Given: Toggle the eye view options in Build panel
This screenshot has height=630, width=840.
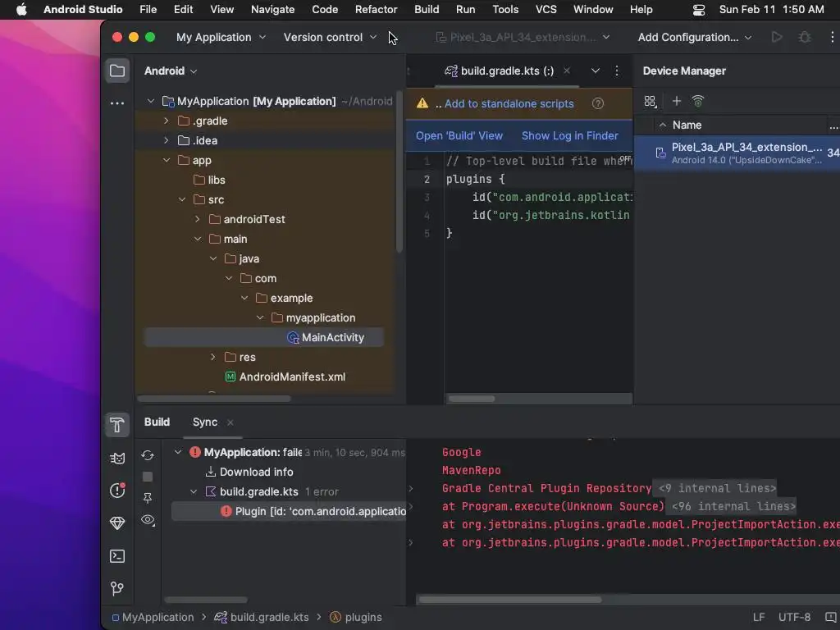Looking at the screenshot, I should point(148,520).
